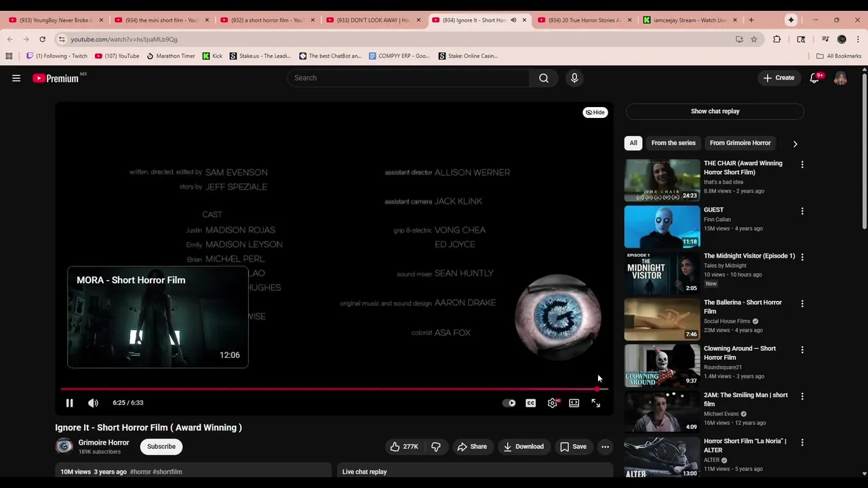The height and width of the screenshot is (488, 868).
Task: Start voice search with microphone icon
Action: click(x=574, y=78)
